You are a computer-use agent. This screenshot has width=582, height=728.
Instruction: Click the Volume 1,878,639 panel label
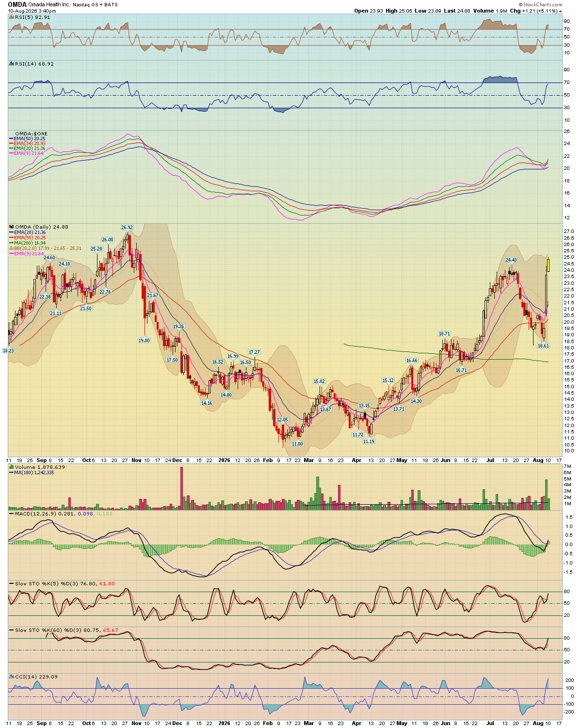pyautogui.click(x=40, y=467)
